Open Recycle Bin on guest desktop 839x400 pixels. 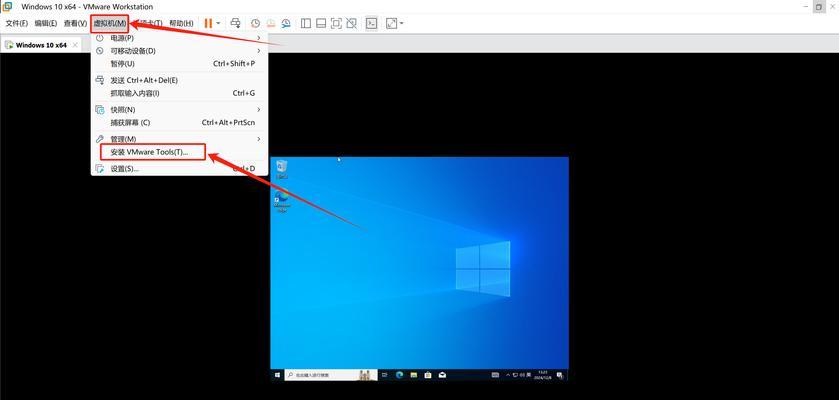(x=281, y=170)
